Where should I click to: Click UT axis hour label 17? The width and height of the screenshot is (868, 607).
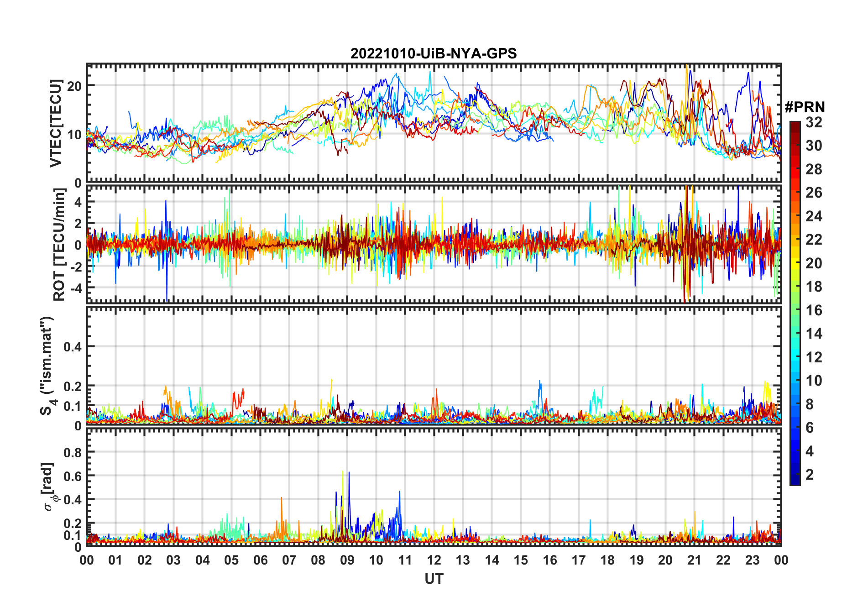(579, 560)
